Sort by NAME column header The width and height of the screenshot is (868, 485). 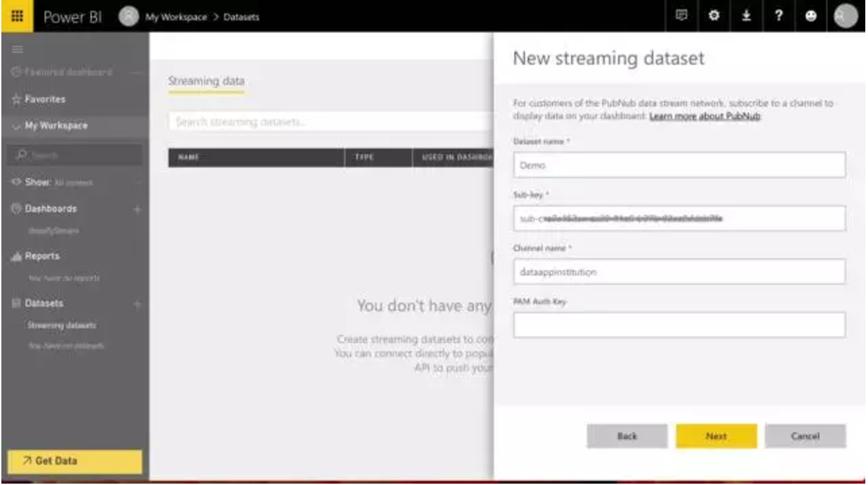(x=256, y=158)
